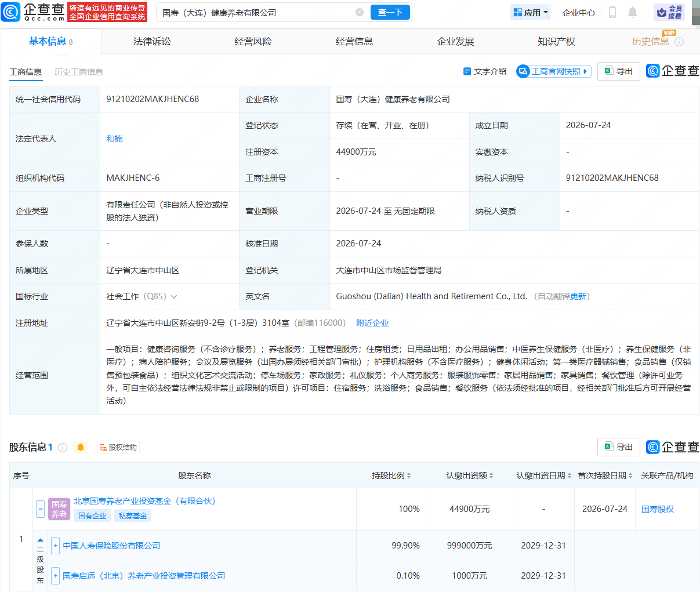Export business info with the 导出 button
This screenshot has height=592, width=700.
(x=619, y=71)
